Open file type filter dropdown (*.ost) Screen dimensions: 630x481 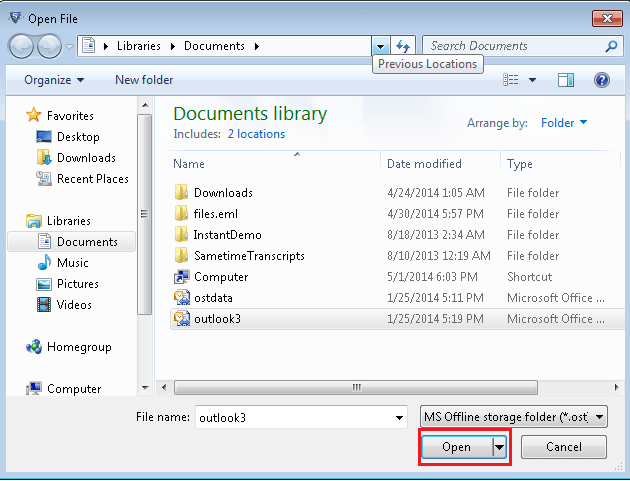coord(513,417)
